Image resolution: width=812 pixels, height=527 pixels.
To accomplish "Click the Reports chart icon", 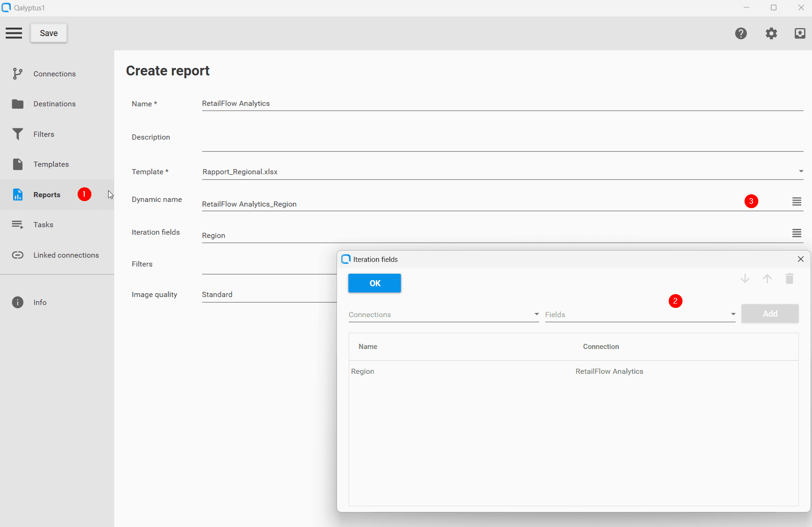I will pos(18,195).
